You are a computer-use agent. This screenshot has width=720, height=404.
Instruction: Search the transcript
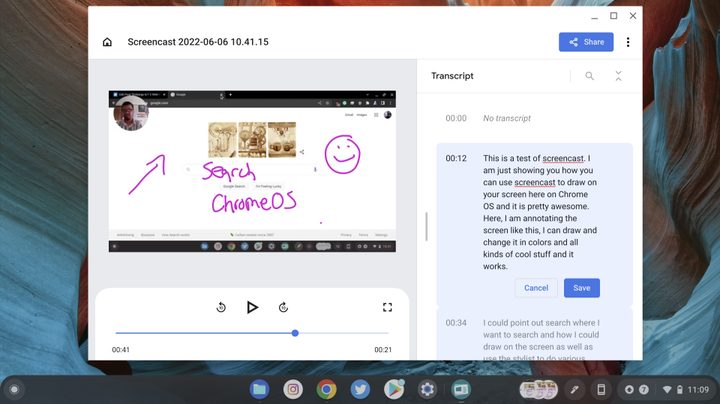[x=590, y=76]
